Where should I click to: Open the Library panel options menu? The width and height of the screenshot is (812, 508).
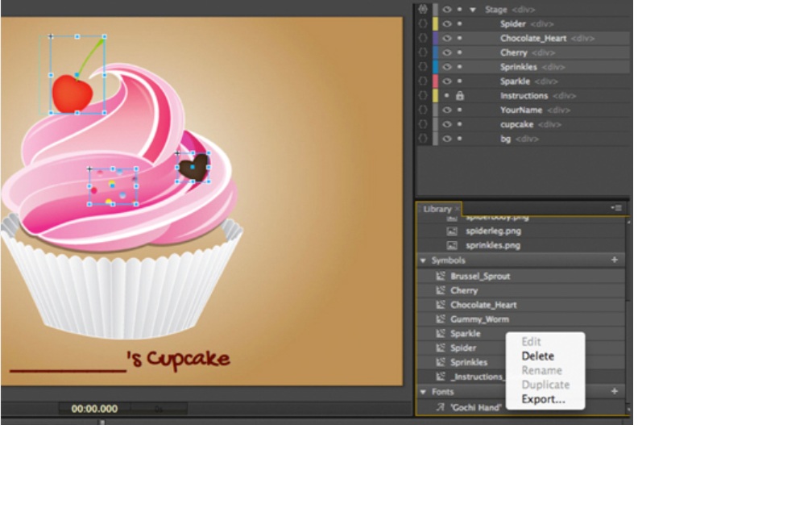[x=617, y=208]
